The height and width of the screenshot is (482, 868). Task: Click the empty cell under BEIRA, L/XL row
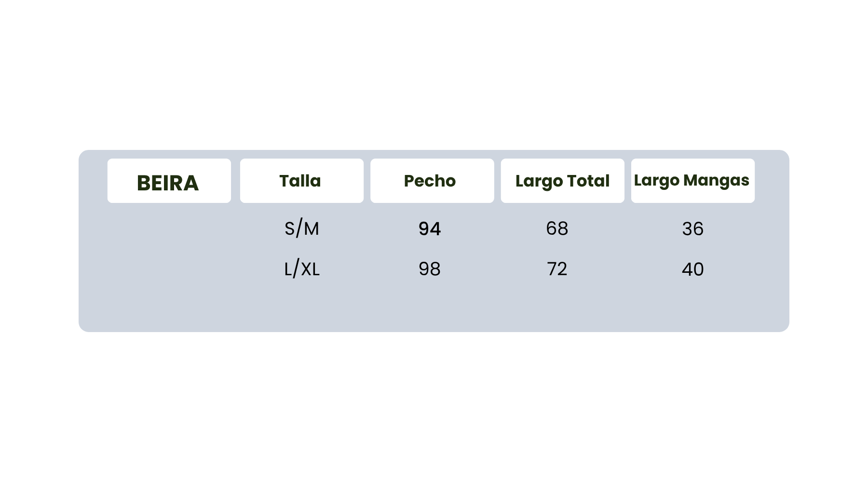[x=169, y=269]
